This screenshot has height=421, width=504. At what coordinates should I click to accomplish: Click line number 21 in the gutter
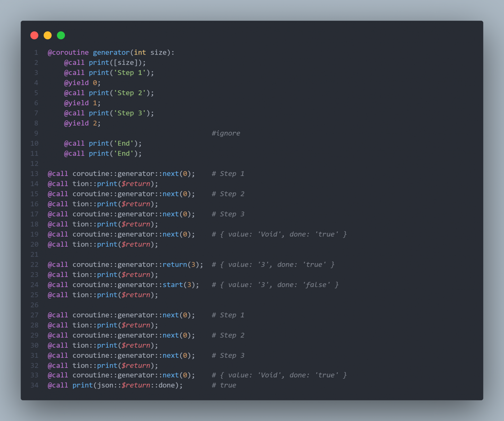[34, 254]
